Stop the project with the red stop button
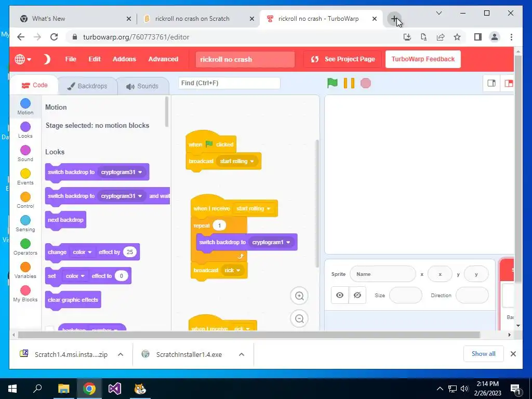532x399 pixels. [x=365, y=83]
